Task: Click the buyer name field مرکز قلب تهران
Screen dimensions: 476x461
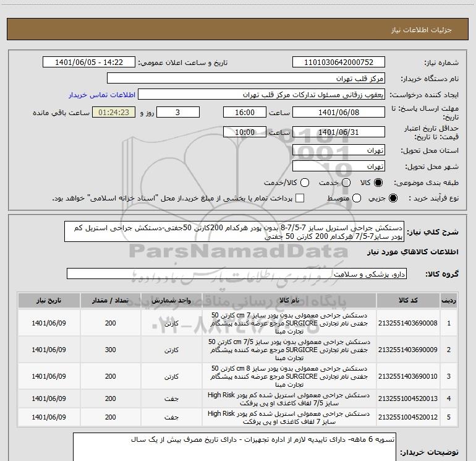Action: point(246,79)
